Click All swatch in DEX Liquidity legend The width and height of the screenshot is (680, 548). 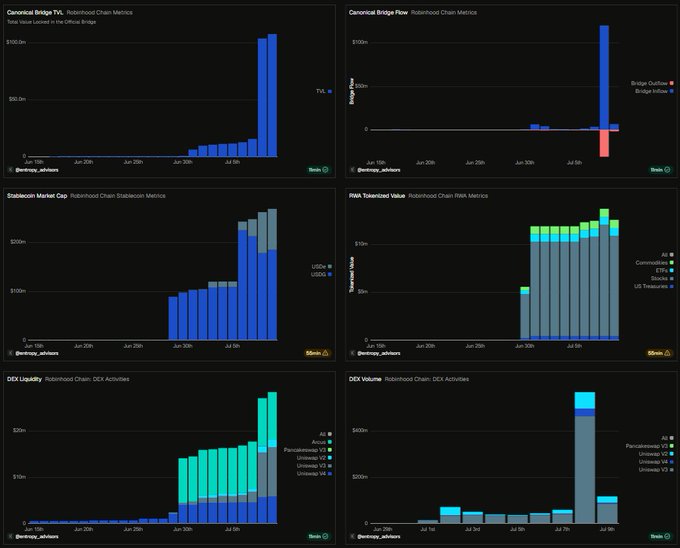point(330,434)
